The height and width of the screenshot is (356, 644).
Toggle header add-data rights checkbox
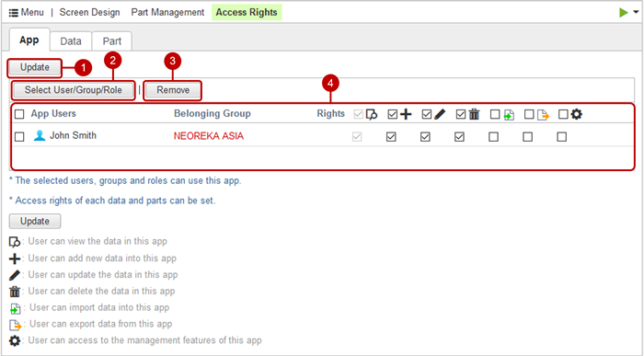tap(393, 114)
